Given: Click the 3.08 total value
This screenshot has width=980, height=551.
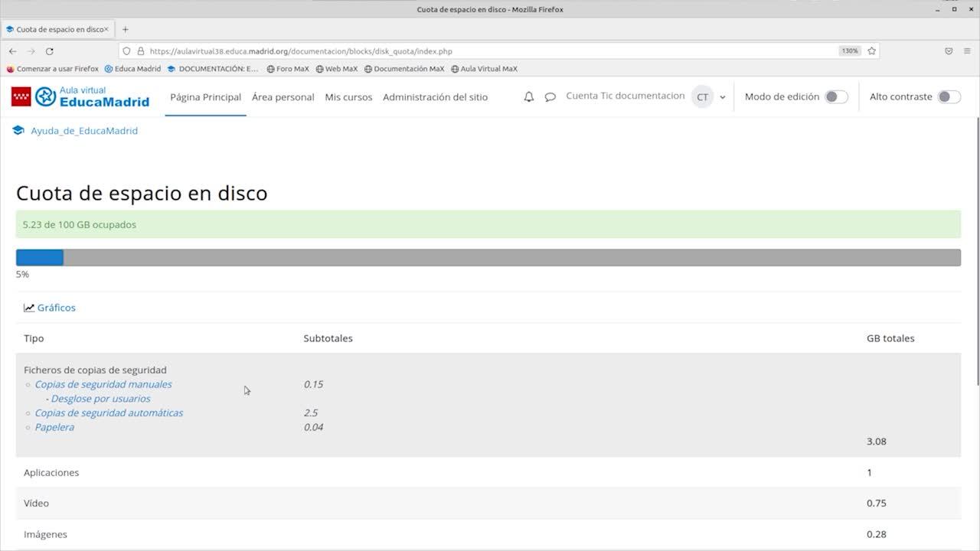Looking at the screenshot, I should (877, 442).
